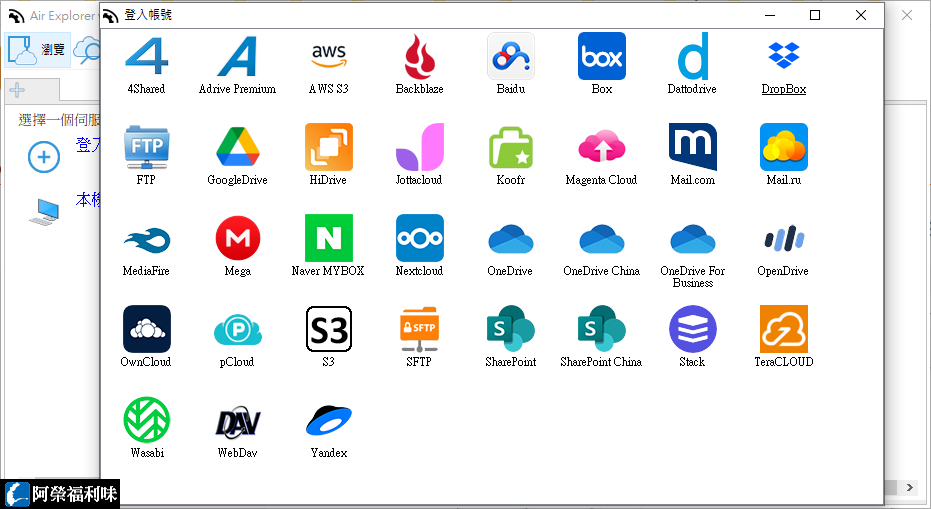Select Backblaze flame icon
931x509 pixels.
pos(420,56)
